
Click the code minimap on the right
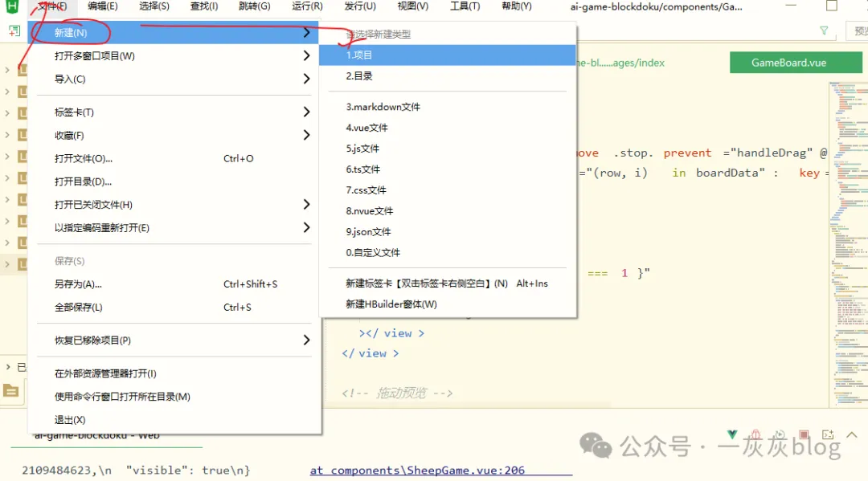click(845, 241)
